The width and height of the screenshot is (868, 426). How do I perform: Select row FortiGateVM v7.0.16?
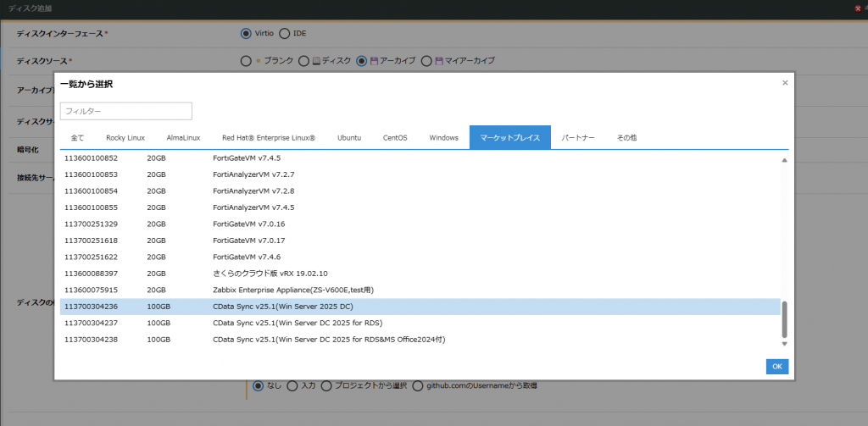coord(420,224)
